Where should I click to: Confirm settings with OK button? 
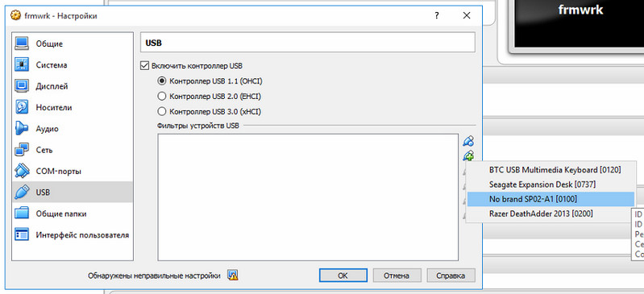pyautogui.click(x=343, y=275)
